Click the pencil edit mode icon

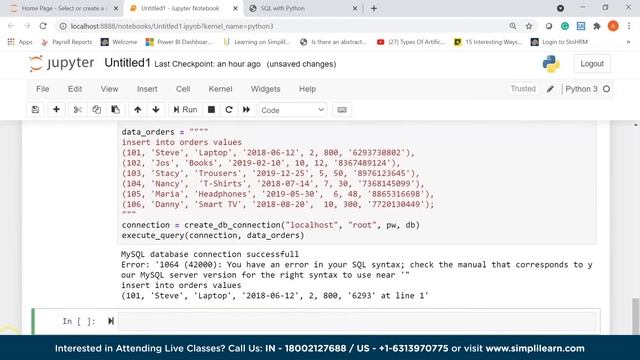550,89
